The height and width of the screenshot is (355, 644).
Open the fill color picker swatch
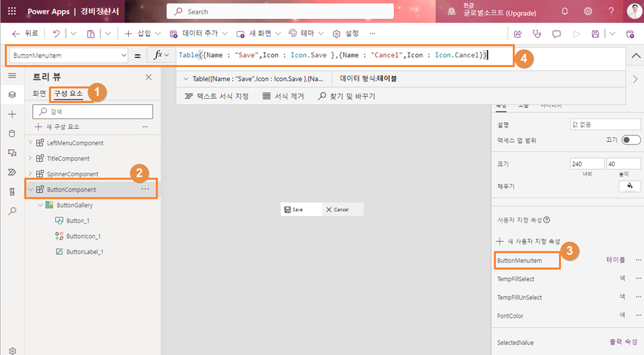tap(630, 186)
